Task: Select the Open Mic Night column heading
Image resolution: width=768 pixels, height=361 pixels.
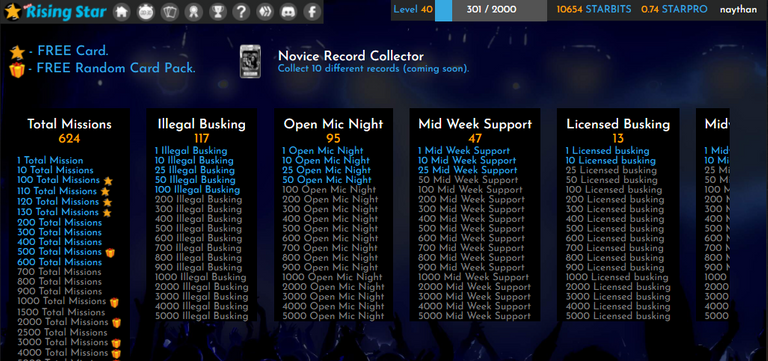Action: (x=333, y=124)
